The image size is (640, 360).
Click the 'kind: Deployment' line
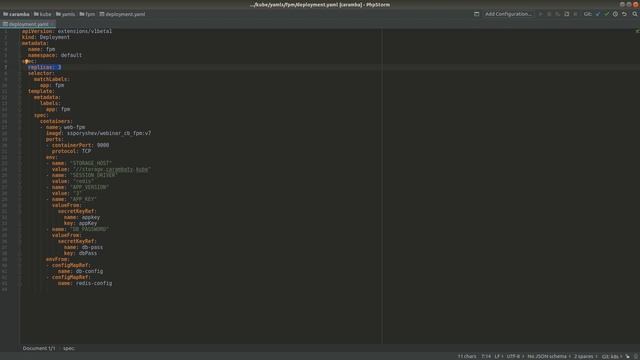point(46,37)
